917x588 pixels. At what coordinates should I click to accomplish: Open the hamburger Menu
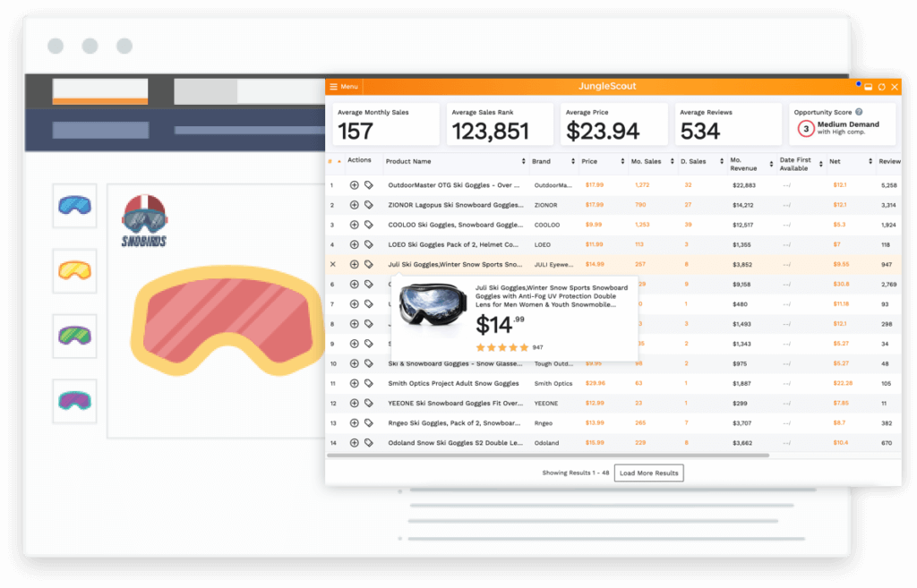pos(343,86)
